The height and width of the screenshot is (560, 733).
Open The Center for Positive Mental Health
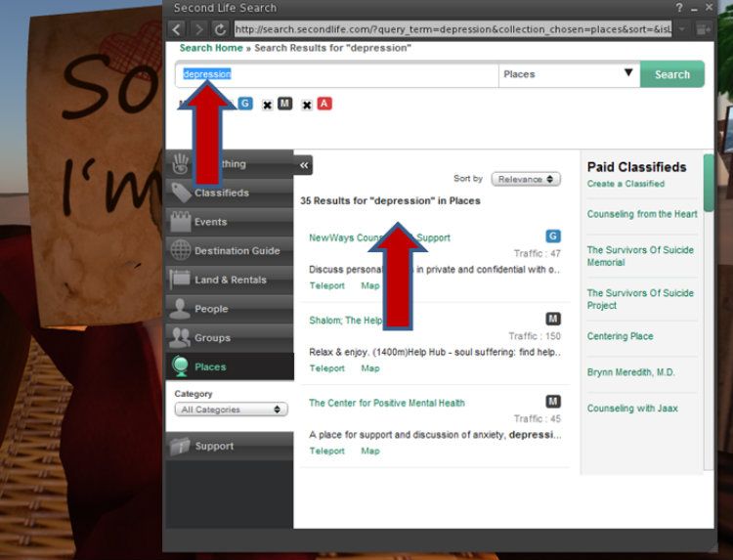[387, 403]
